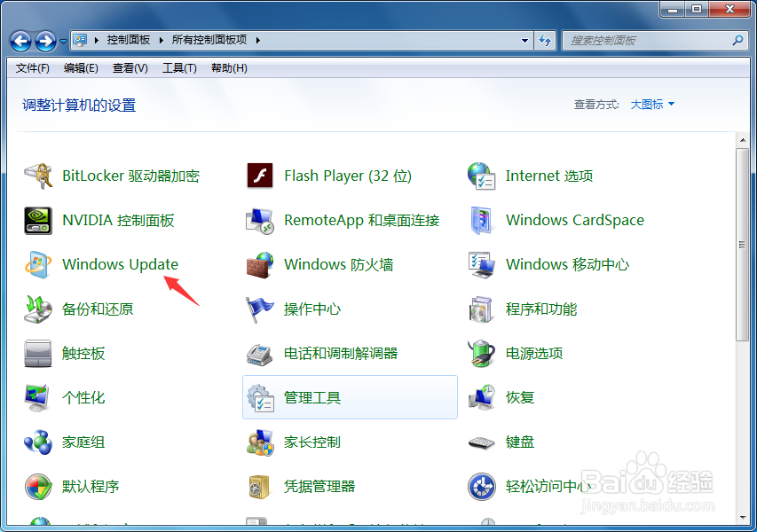Image resolution: width=757 pixels, height=532 pixels.
Task: Open the 凭据管理器 safe icon
Action: click(259, 487)
